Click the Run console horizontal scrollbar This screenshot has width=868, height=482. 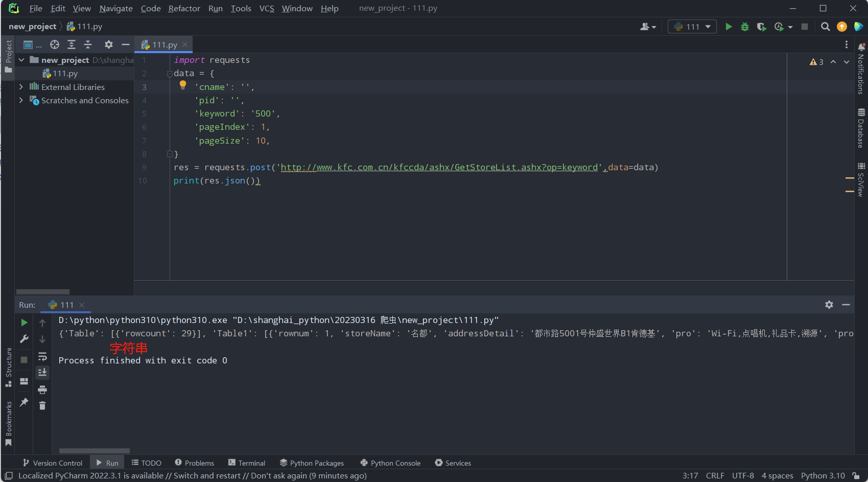tap(95, 451)
